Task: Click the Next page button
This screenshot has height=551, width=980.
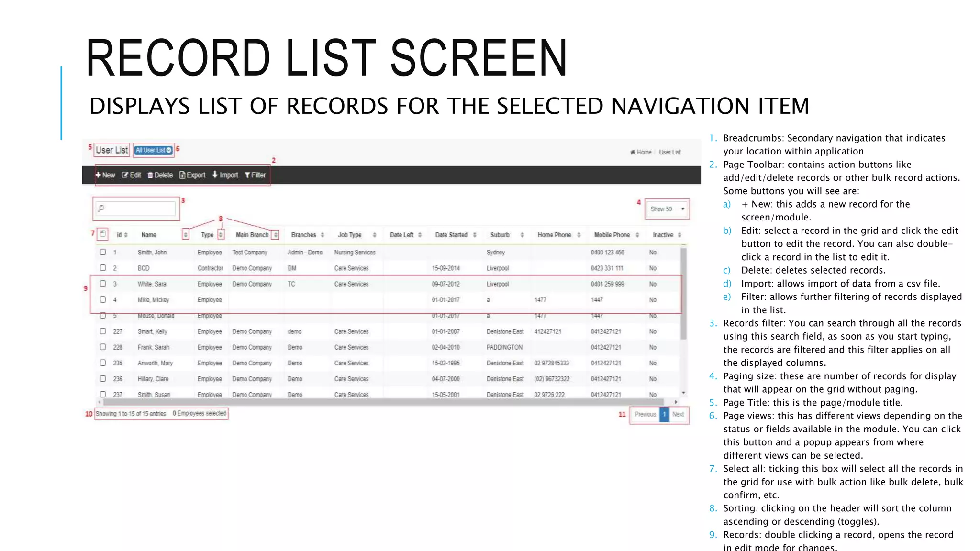Action: coord(678,414)
